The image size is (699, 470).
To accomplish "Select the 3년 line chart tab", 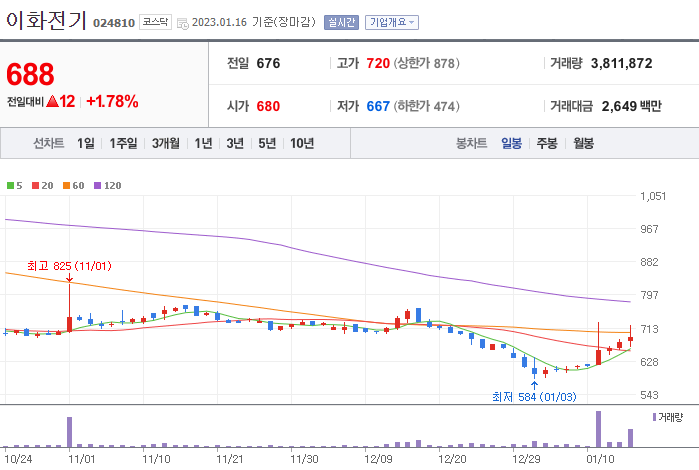I will 235,143.
